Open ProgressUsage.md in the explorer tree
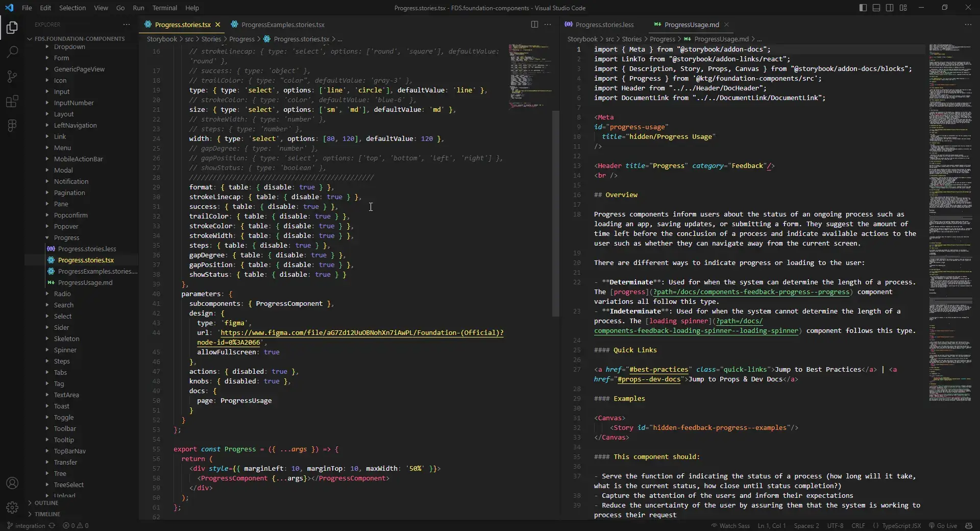The height and width of the screenshot is (531, 980). [x=85, y=283]
